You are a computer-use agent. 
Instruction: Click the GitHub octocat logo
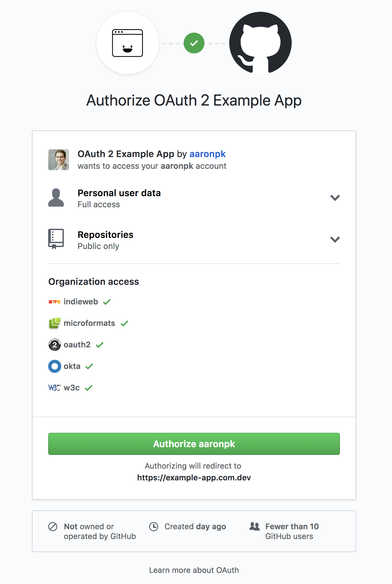tap(260, 43)
